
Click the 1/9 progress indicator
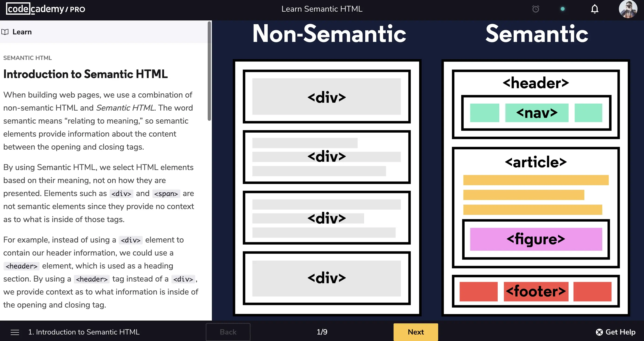coord(322,332)
